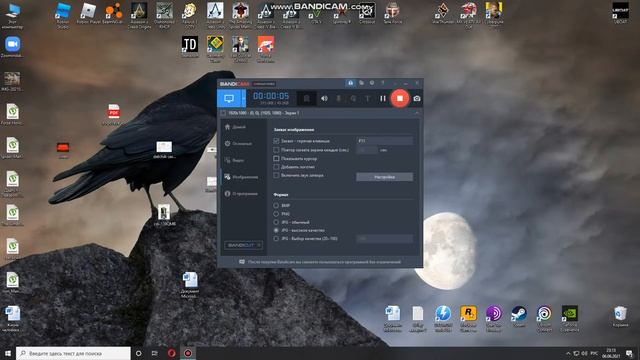The height and width of the screenshot is (360, 640).
Task: Select the BMP format radio button
Action: (x=276, y=205)
